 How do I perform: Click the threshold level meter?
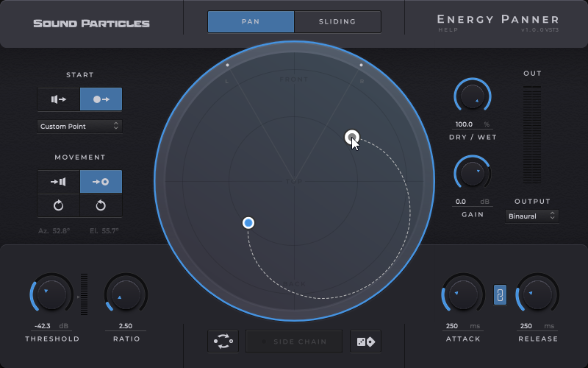84,294
